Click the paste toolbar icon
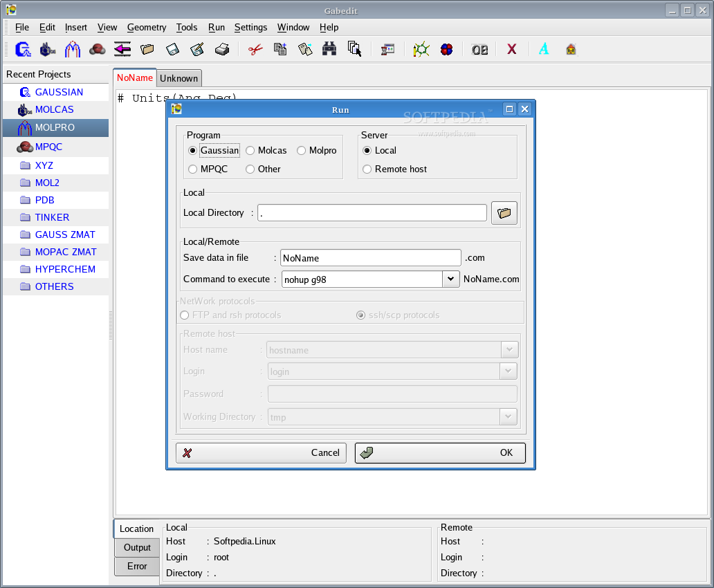This screenshot has height=588, width=714. (x=305, y=49)
